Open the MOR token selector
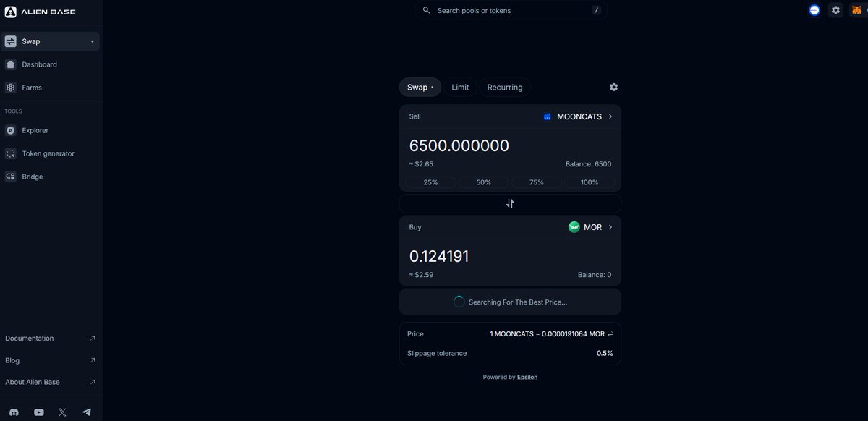 coord(590,227)
